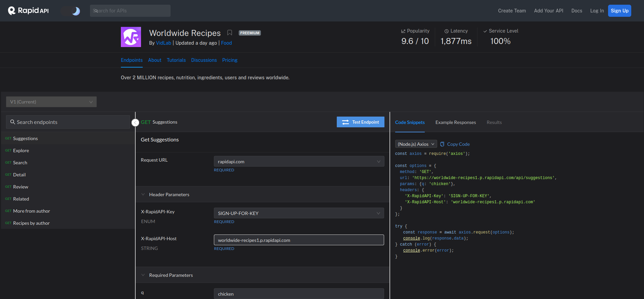Click the q parameter chicken field
The width and height of the screenshot is (644, 299).
pyautogui.click(x=299, y=294)
